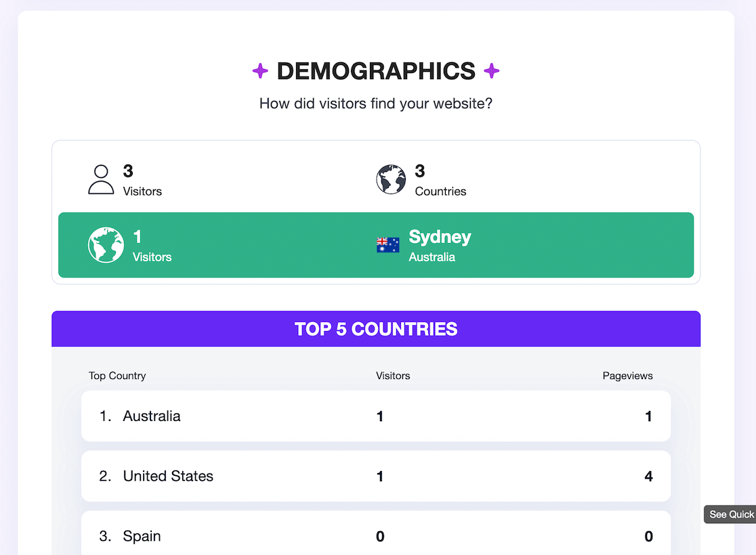Click the globe icon showing 1 Visitors
Screen dimensions: 756x555
106,245
